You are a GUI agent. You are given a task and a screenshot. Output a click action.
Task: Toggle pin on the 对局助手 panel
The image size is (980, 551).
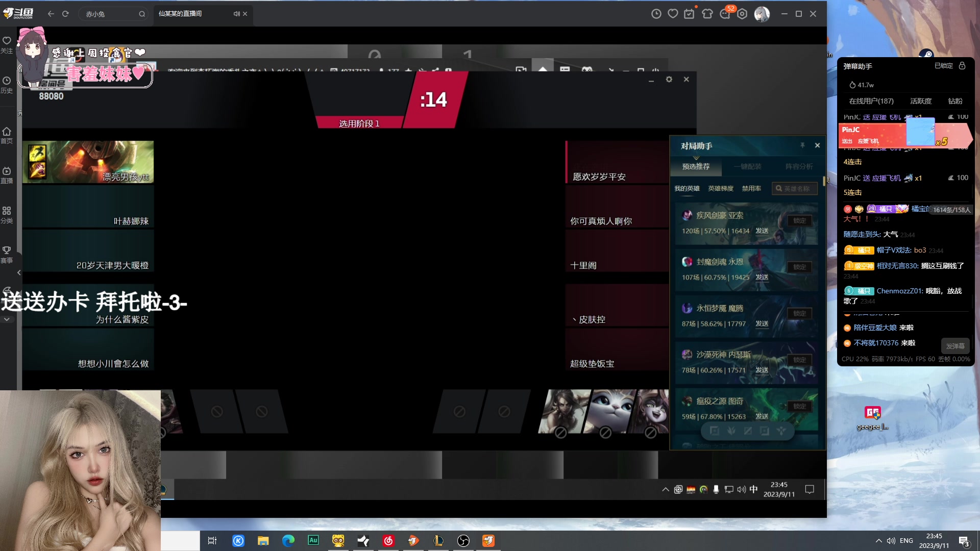tap(802, 145)
